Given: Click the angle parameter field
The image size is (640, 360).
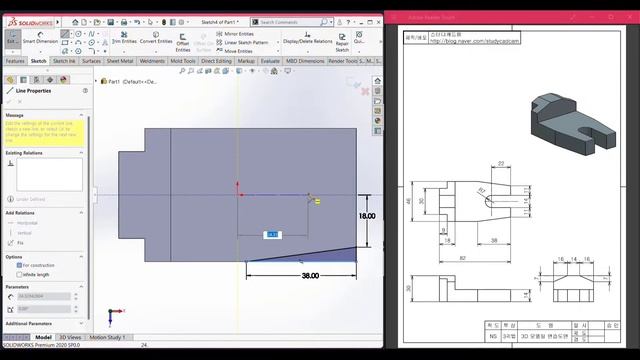Looking at the screenshot, I should coord(44,309).
